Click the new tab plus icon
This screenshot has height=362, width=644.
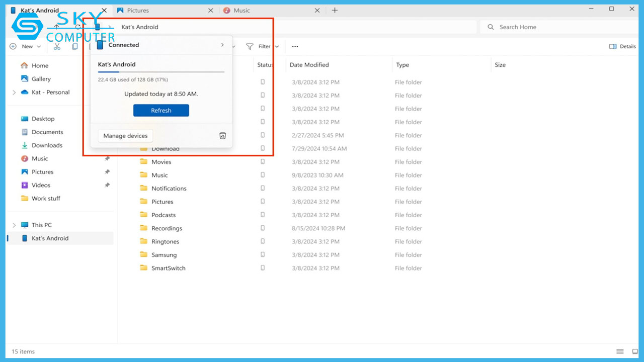[335, 11]
